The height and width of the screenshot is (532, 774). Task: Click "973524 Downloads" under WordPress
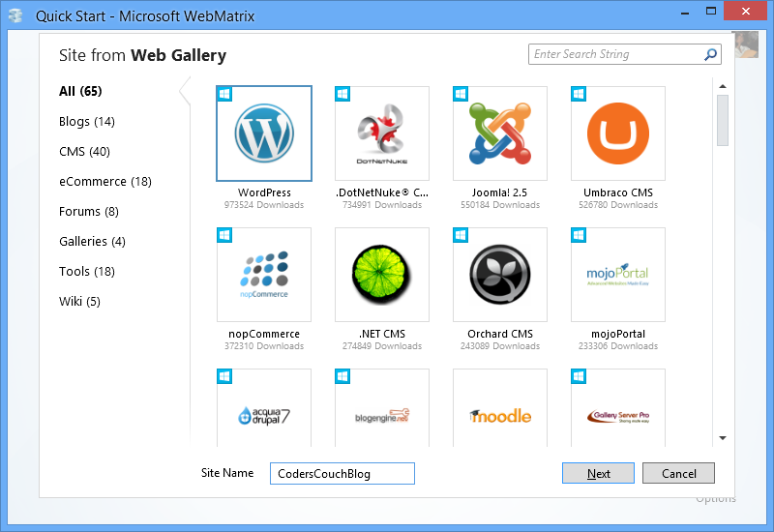pyautogui.click(x=264, y=205)
